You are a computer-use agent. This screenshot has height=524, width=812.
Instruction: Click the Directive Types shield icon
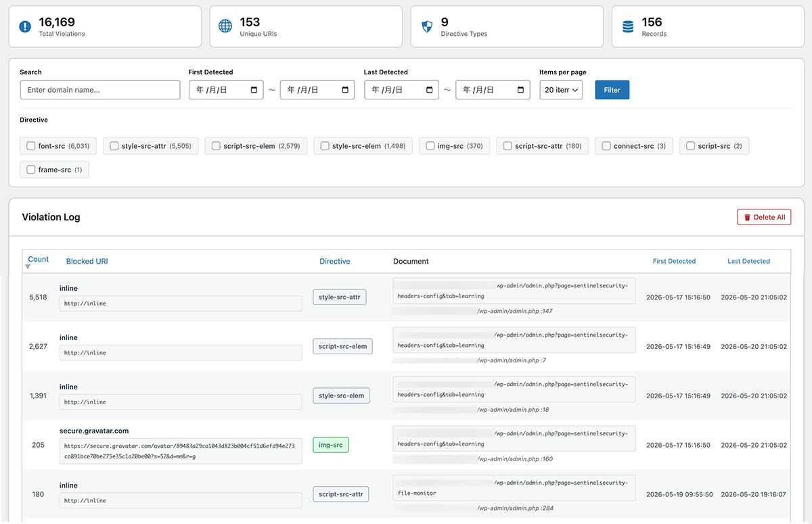(x=427, y=26)
